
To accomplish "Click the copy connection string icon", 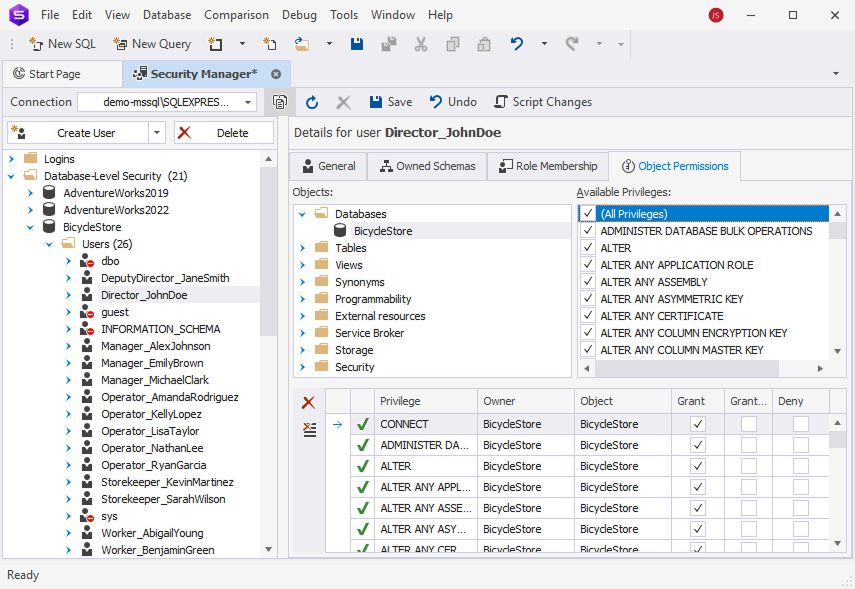I will click(x=280, y=101).
